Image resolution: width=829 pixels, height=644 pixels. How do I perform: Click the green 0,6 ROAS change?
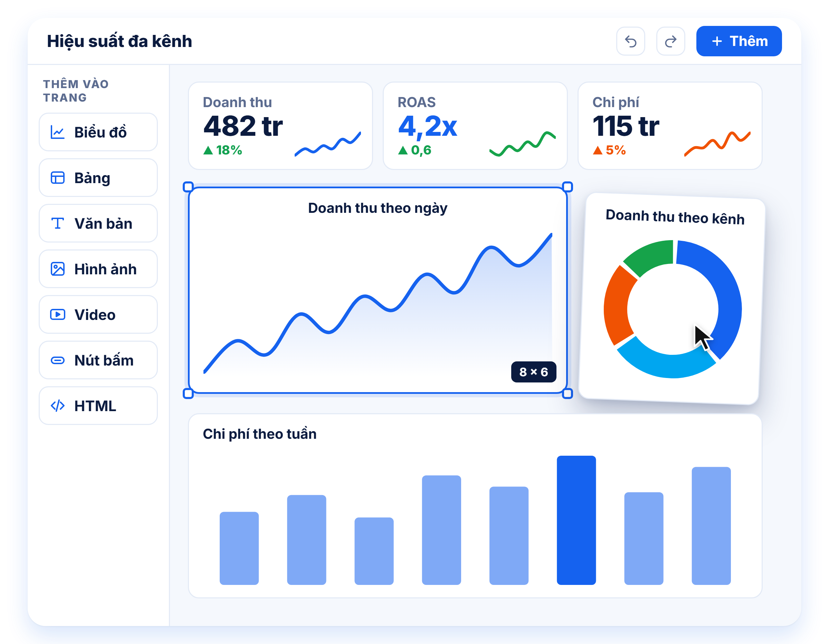coord(414,150)
